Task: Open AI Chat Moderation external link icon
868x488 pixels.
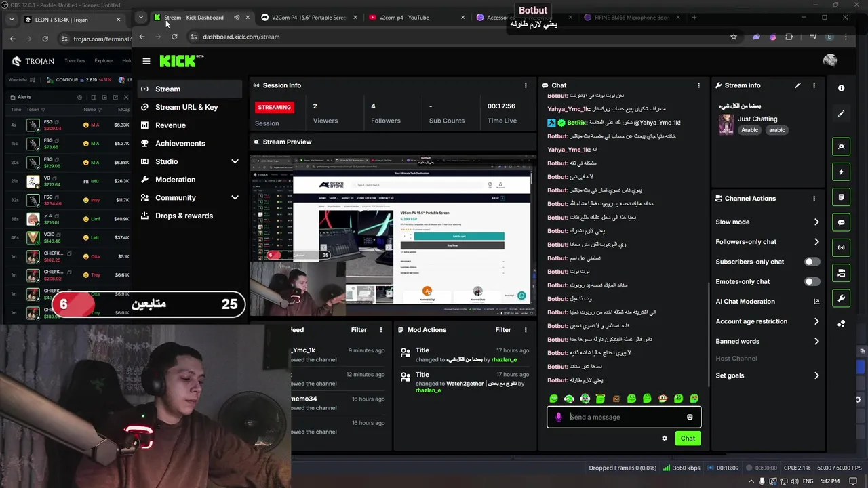Action: [816, 302]
